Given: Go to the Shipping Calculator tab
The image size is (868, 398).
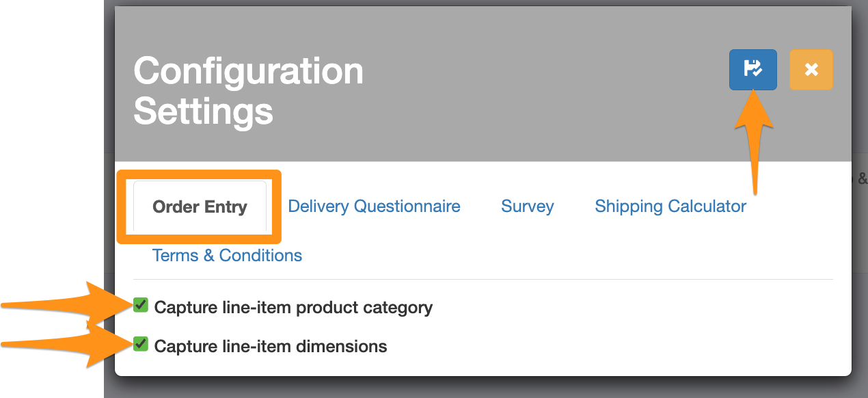Looking at the screenshot, I should (x=670, y=207).
